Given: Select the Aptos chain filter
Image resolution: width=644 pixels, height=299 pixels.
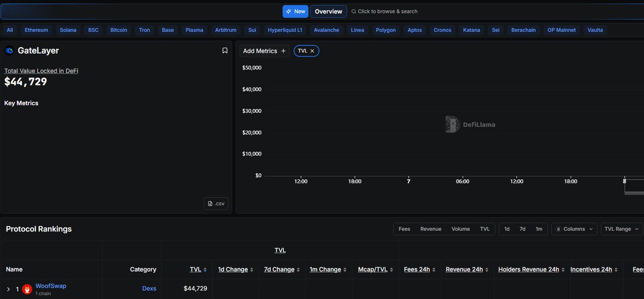Looking at the screenshot, I should (x=415, y=30).
